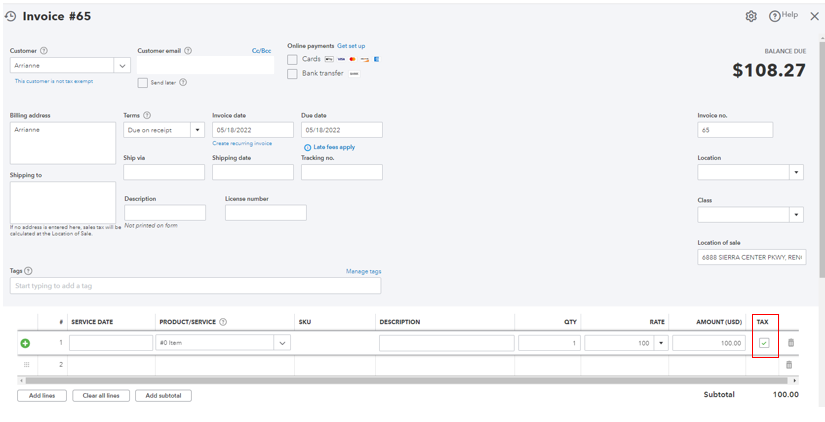
Task: Click the green add line plus icon
Action: point(26,343)
